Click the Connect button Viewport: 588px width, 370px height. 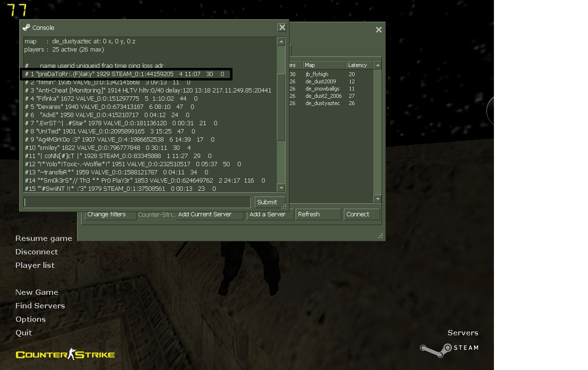tap(361, 214)
